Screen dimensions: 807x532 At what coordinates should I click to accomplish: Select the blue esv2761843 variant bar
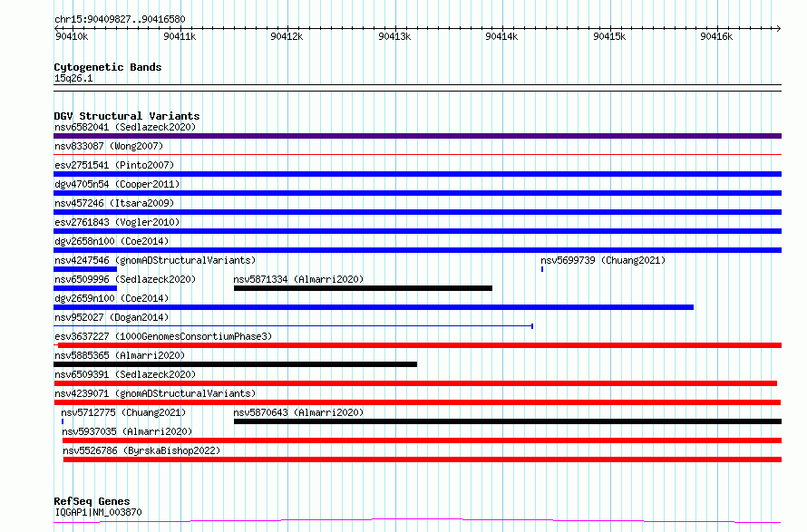pos(417,231)
